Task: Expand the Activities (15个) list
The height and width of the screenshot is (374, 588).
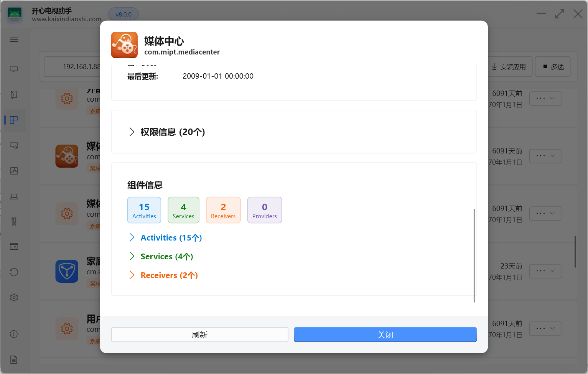Action: click(165, 237)
